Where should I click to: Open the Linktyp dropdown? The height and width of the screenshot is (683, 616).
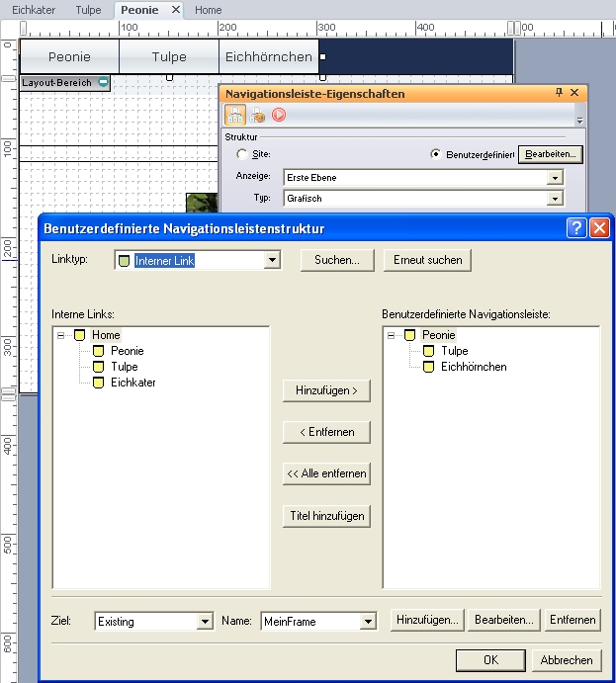point(272,261)
